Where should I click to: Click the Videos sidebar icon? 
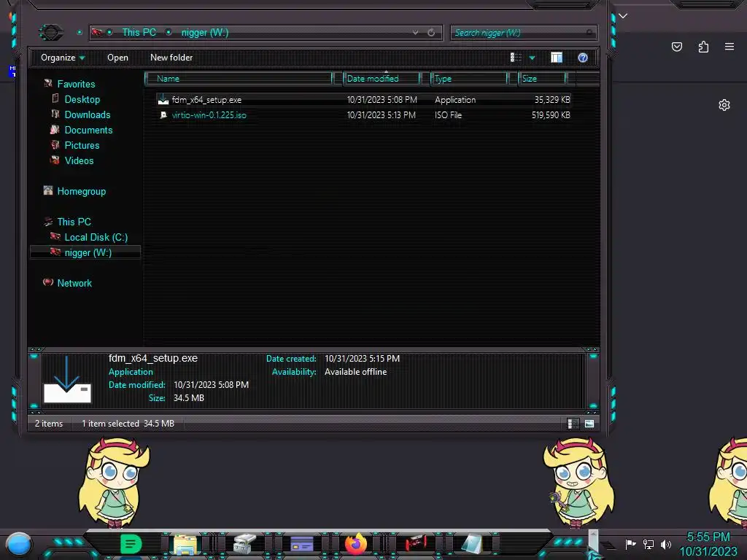click(x=55, y=160)
